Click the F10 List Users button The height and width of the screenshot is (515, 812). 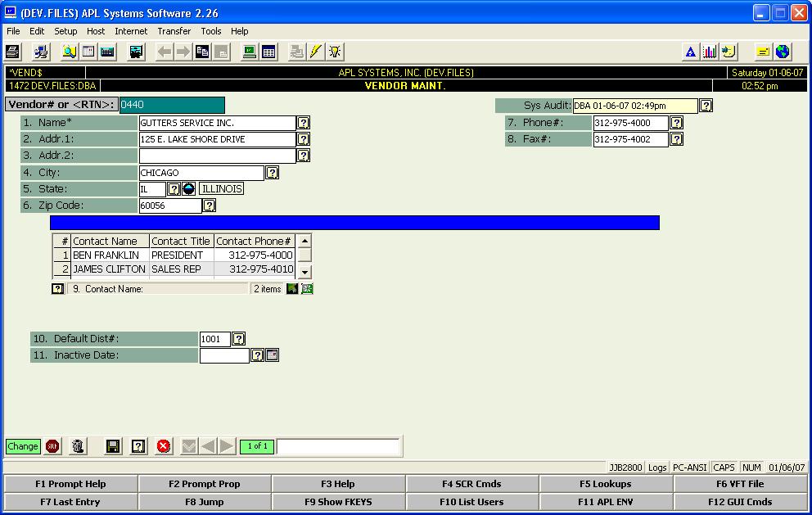(471, 502)
